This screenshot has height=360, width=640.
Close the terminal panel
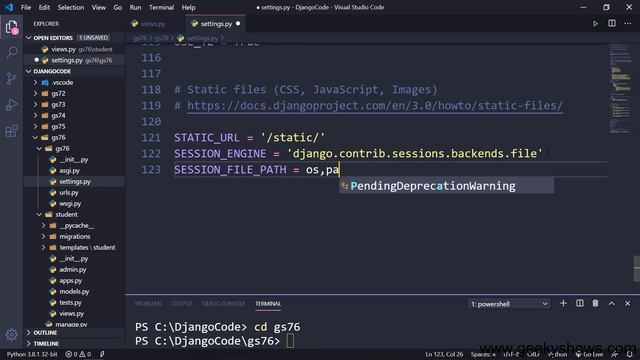point(627,303)
